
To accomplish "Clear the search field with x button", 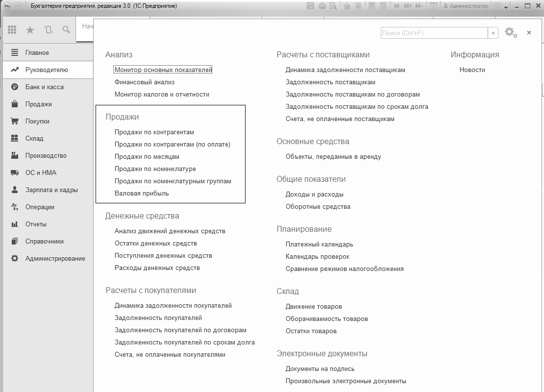I will [493, 33].
